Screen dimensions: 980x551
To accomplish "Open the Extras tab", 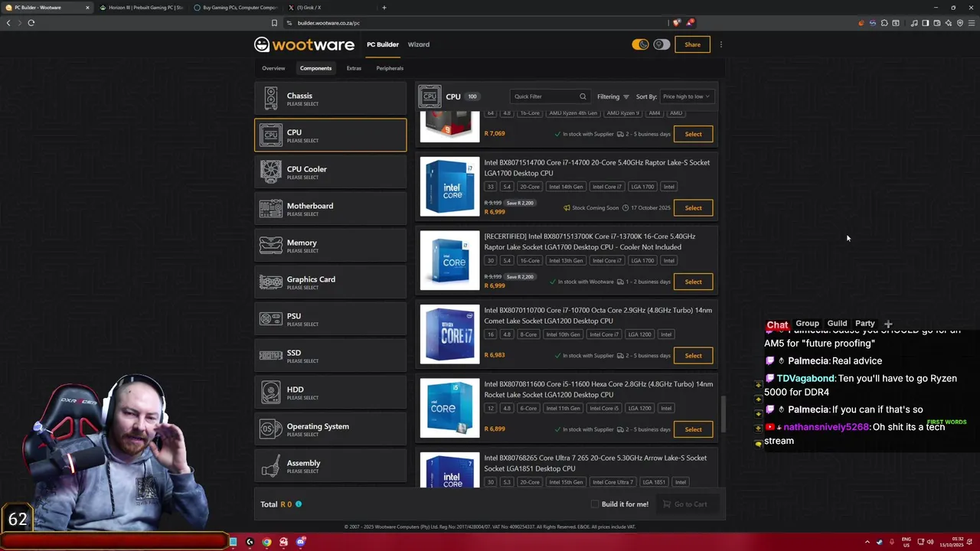I will coord(354,68).
